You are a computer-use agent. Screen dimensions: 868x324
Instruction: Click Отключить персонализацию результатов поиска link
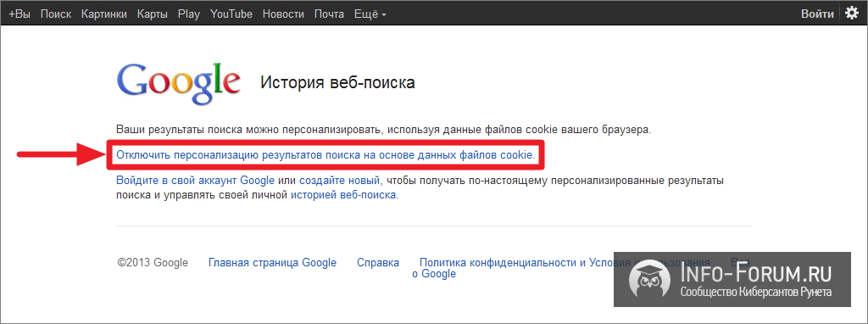(x=325, y=155)
